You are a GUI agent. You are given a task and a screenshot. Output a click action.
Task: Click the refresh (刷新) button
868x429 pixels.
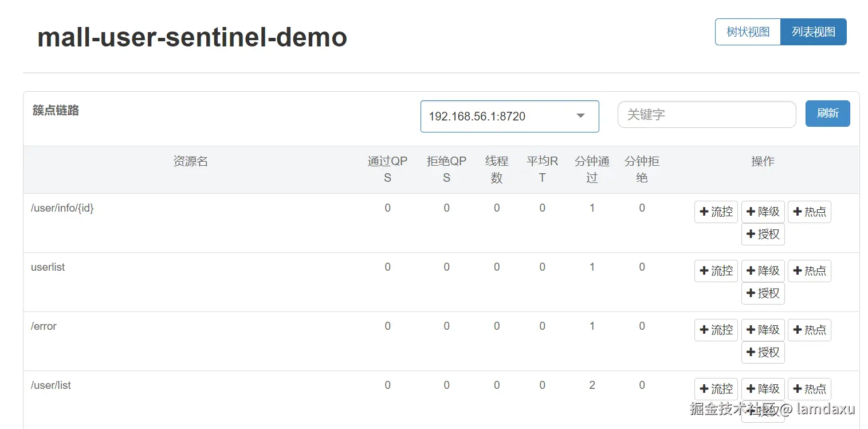[x=827, y=114]
